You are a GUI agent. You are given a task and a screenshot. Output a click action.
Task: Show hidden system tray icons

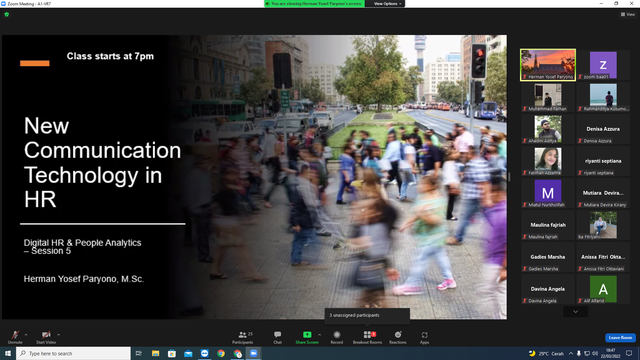571,353
